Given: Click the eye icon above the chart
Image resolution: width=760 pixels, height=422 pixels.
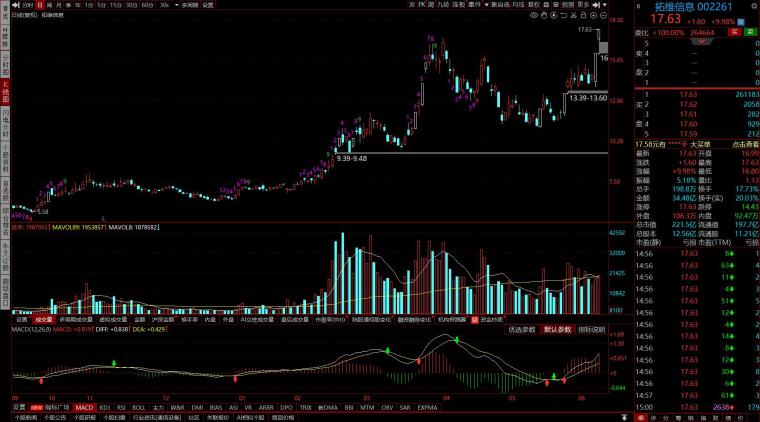Looking at the screenshot, I should pos(534,16).
